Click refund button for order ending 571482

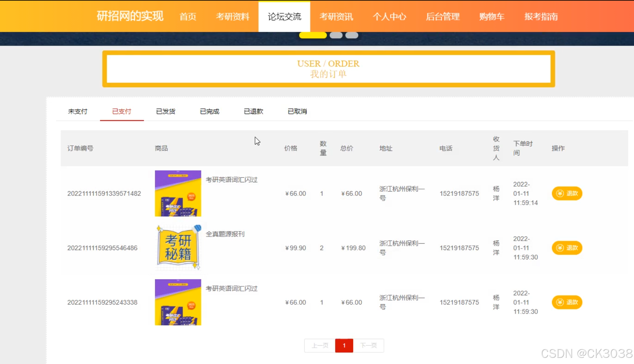pyautogui.click(x=567, y=193)
